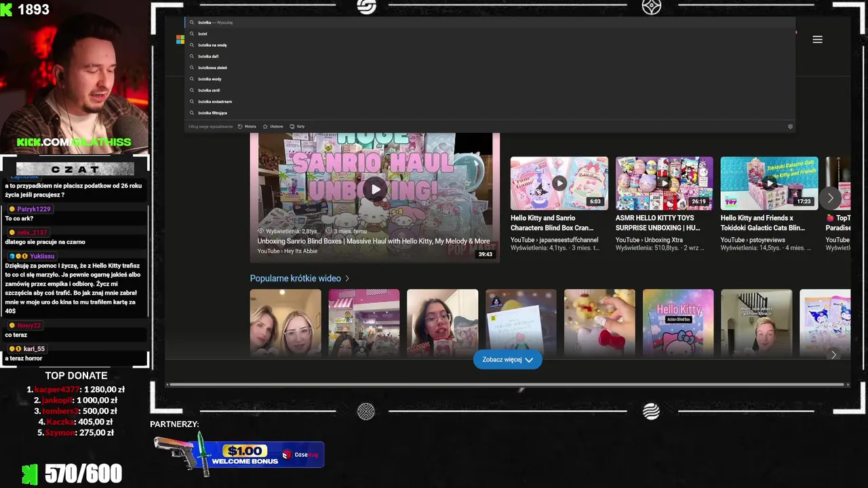
Task: Open 'Hello Kitty and Sanrio Characters Blind Box' title
Action: click(x=552, y=223)
